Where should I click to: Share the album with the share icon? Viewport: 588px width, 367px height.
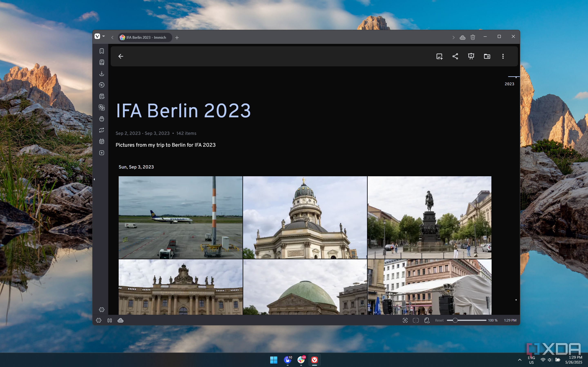(455, 56)
